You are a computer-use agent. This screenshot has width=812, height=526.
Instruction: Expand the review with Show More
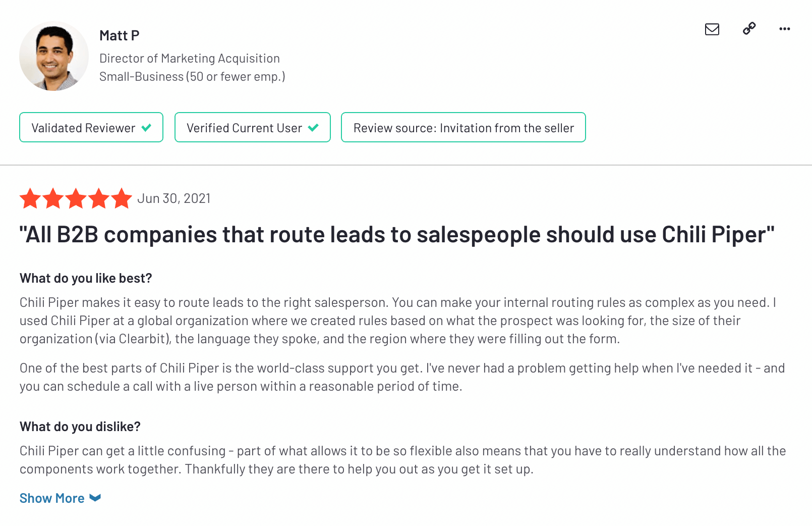pyautogui.click(x=52, y=498)
